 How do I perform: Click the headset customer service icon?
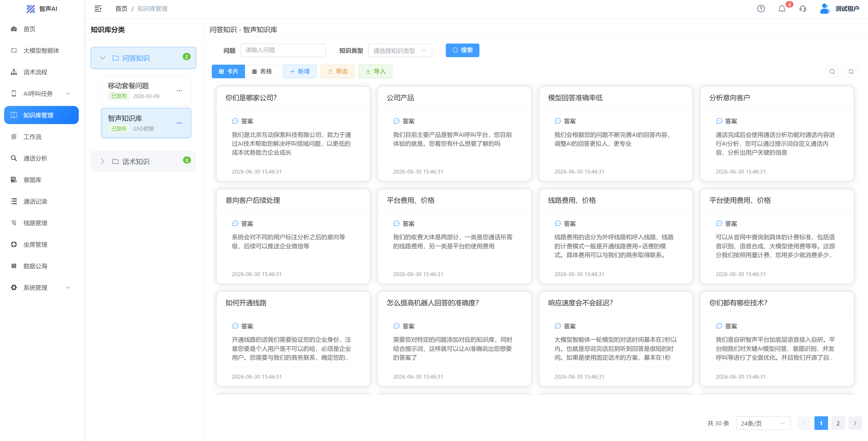803,9
